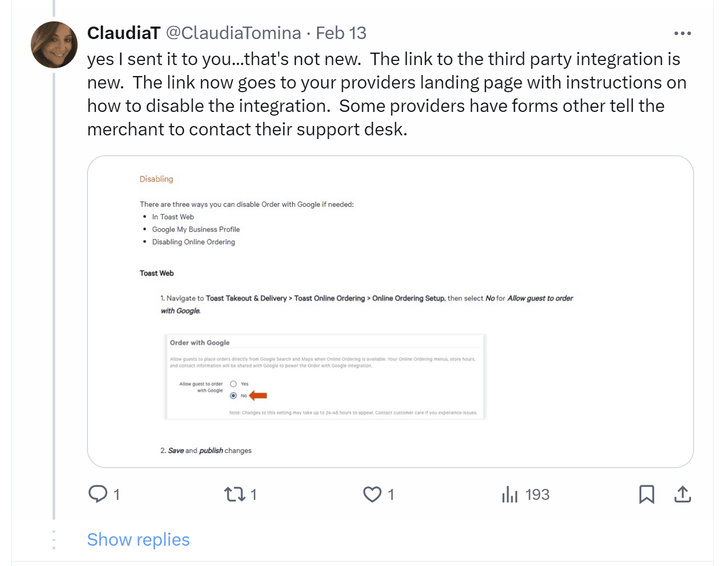
Task: Click the orange Disabling heading in image
Action: pos(156,179)
